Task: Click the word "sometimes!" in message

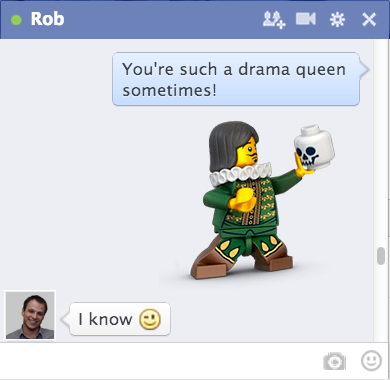Action: (169, 90)
